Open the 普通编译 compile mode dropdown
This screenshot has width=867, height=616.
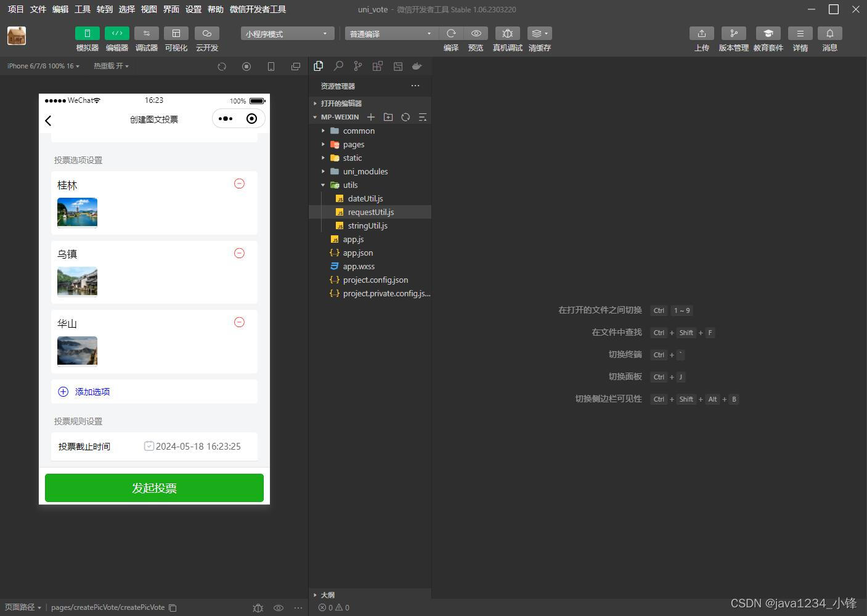pyautogui.click(x=391, y=33)
